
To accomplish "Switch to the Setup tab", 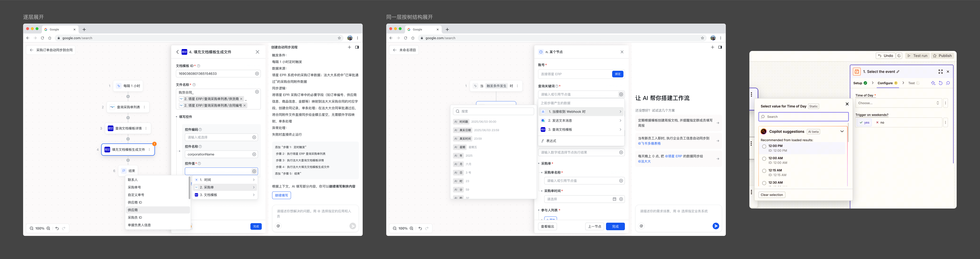I will pyautogui.click(x=860, y=83).
